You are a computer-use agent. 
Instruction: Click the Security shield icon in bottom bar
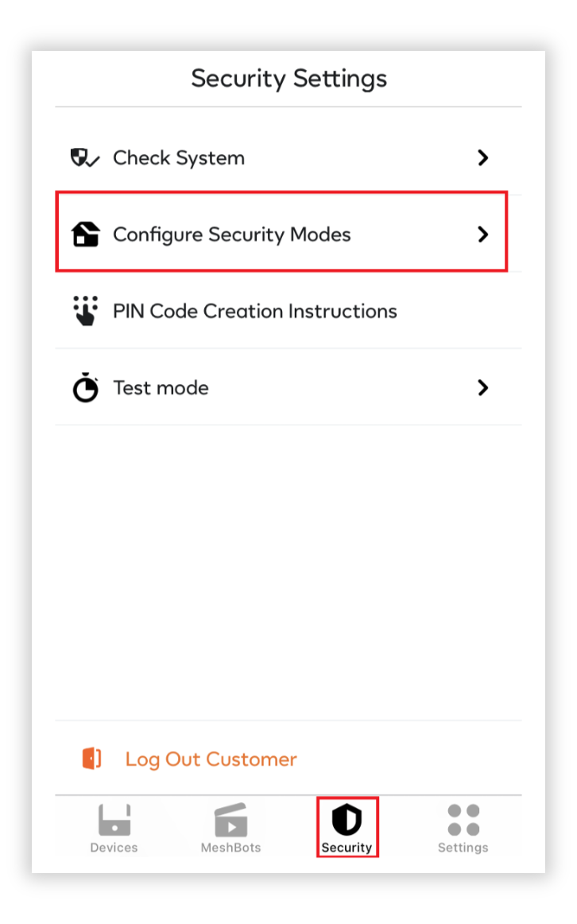[347, 819]
